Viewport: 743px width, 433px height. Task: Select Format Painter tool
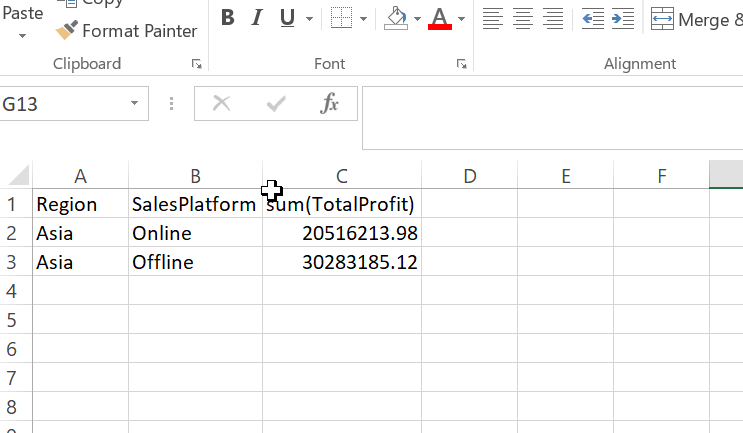pos(126,31)
